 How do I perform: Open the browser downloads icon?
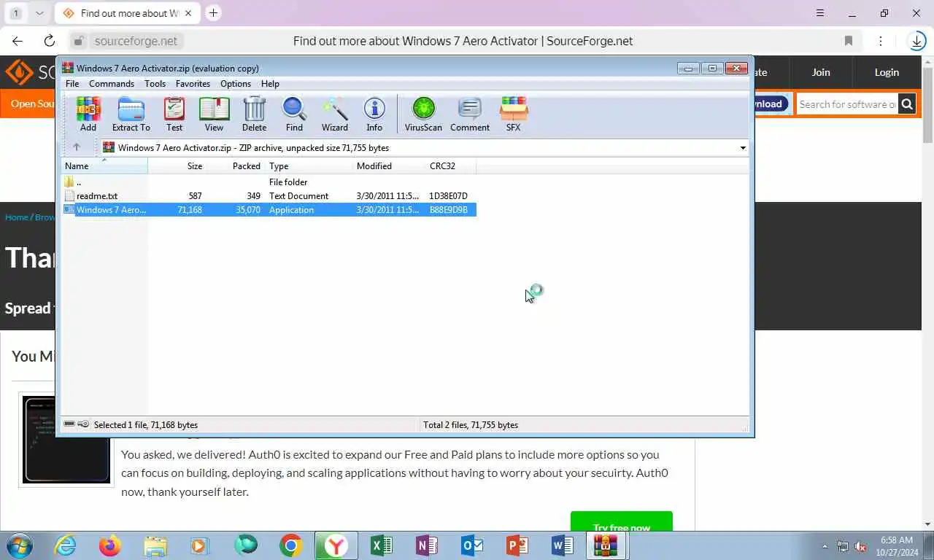917,42
